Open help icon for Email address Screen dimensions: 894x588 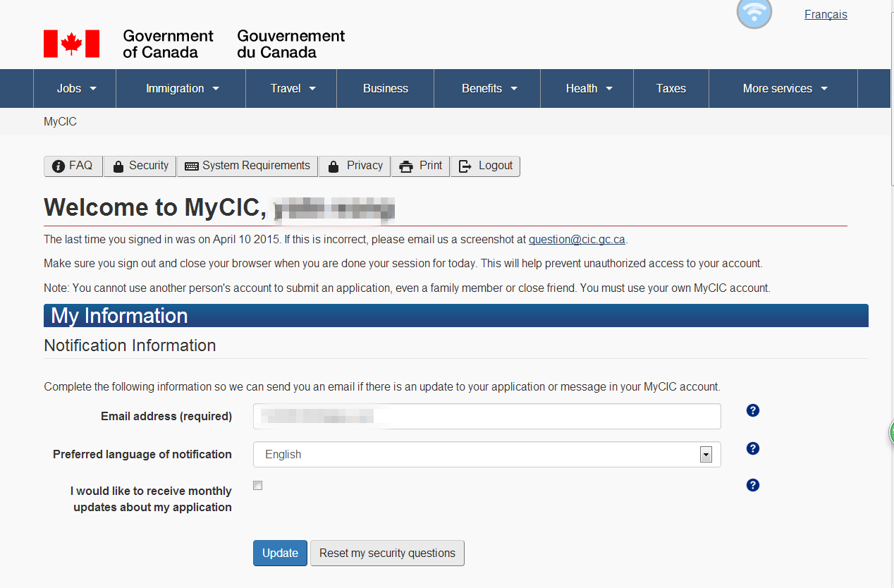[753, 410]
